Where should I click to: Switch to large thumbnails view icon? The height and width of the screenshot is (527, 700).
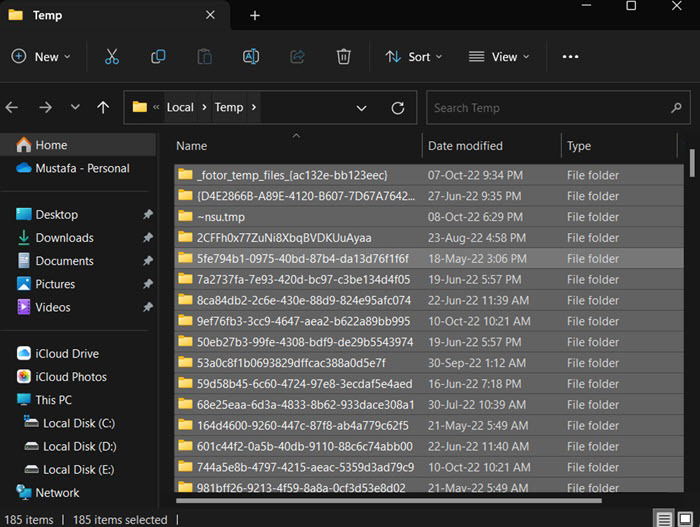click(x=685, y=519)
